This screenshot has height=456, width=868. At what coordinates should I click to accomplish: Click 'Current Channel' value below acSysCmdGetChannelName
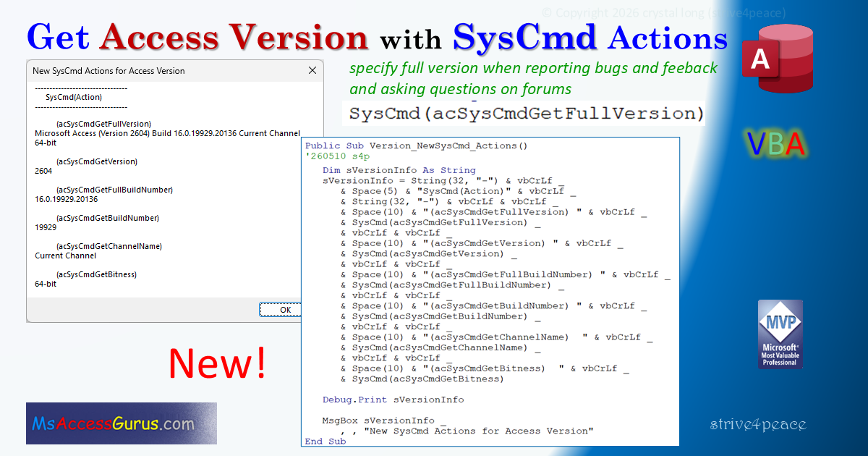click(65, 256)
